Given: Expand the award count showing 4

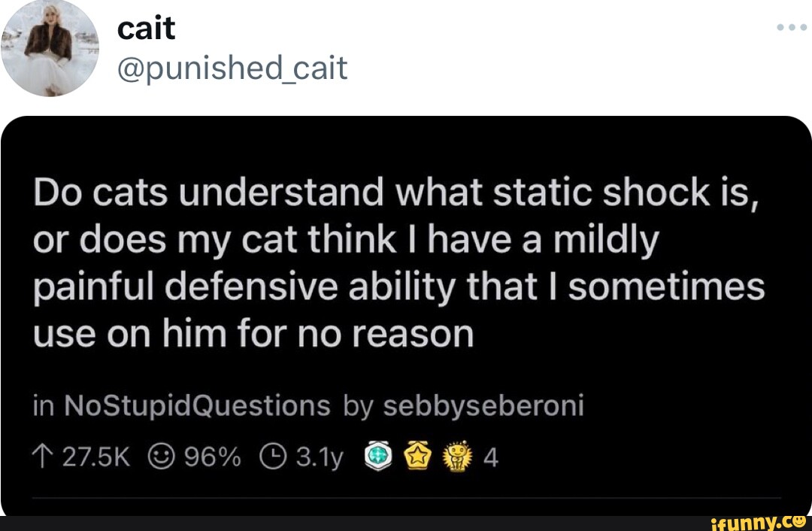Looking at the screenshot, I should 492,455.
